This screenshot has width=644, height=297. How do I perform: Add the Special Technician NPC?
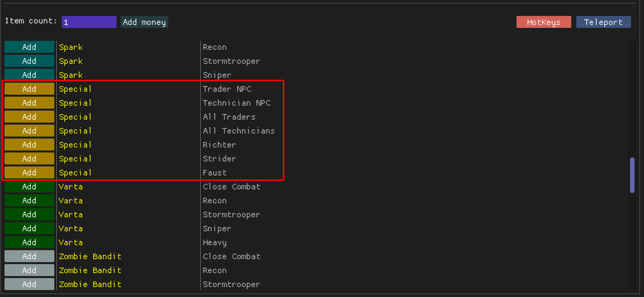29,103
